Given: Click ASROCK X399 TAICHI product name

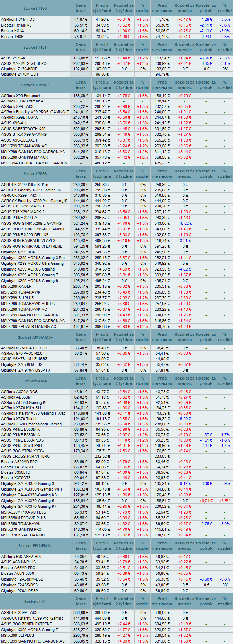Looking at the screenshot, I should [20, 613].
